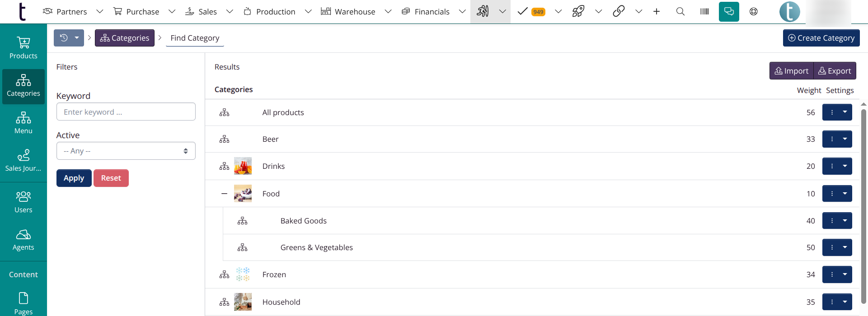The width and height of the screenshot is (868, 316).
Task: Open the link chain icon
Action: pyautogui.click(x=619, y=11)
